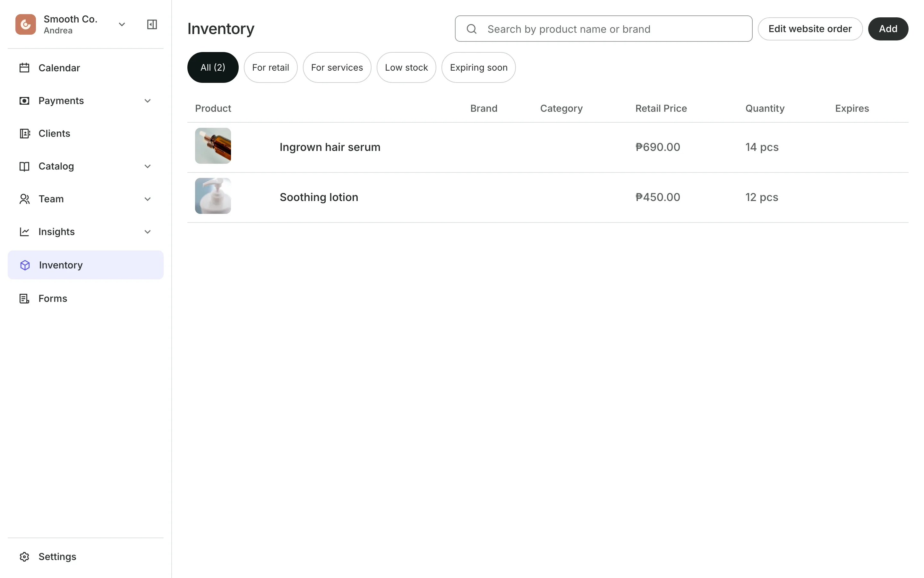This screenshot has width=924, height=578.
Task: Click the Inventory box icon
Action: [x=25, y=265]
